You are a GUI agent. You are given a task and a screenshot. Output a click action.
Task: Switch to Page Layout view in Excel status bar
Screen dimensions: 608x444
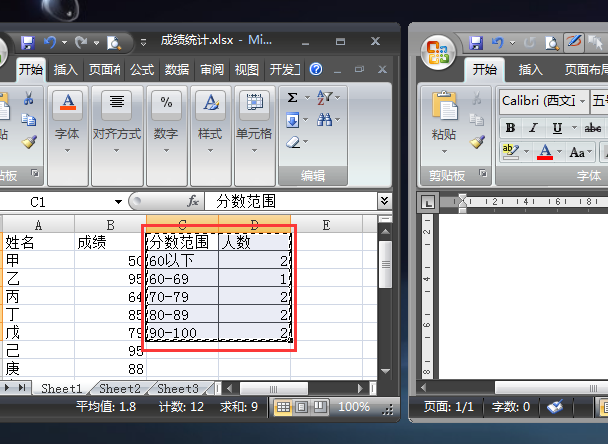(x=302, y=407)
